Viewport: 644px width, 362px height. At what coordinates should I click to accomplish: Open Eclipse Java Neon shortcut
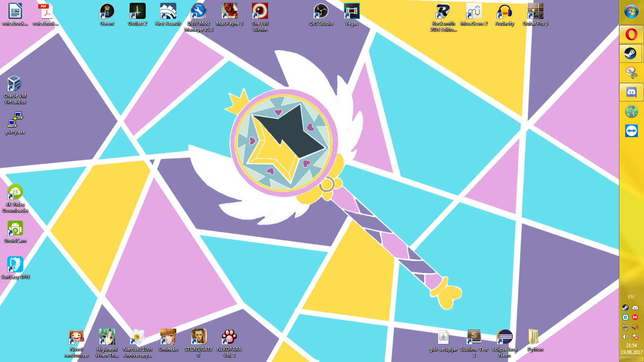pyautogui.click(x=505, y=343)
